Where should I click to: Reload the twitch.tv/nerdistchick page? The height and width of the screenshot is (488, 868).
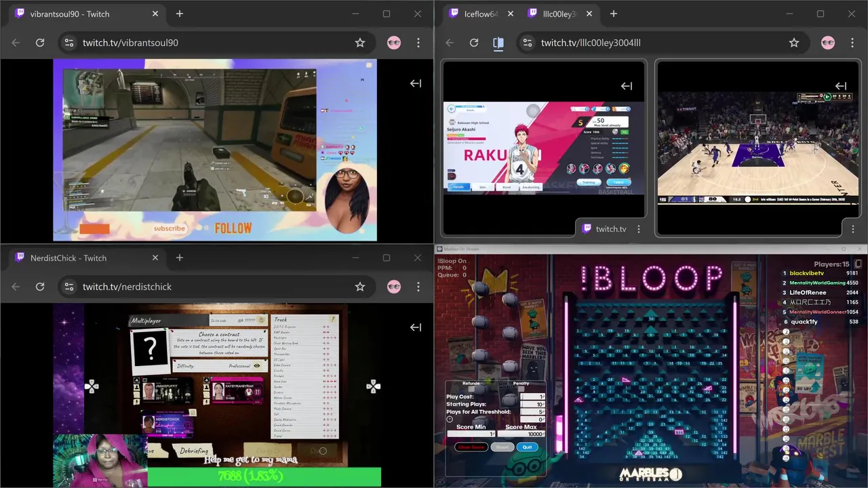tap(40, 287)
